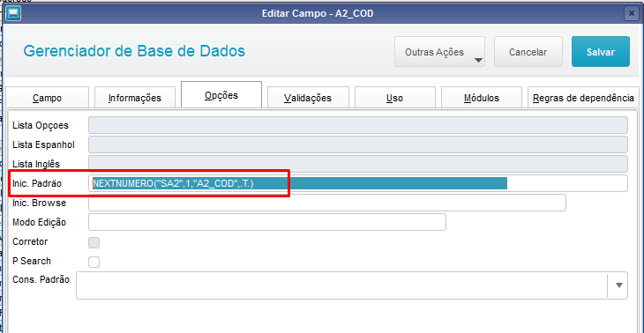Enable the P Search checkbox
The width and height of the screenshot is (644, 333).
pos(94,262)
